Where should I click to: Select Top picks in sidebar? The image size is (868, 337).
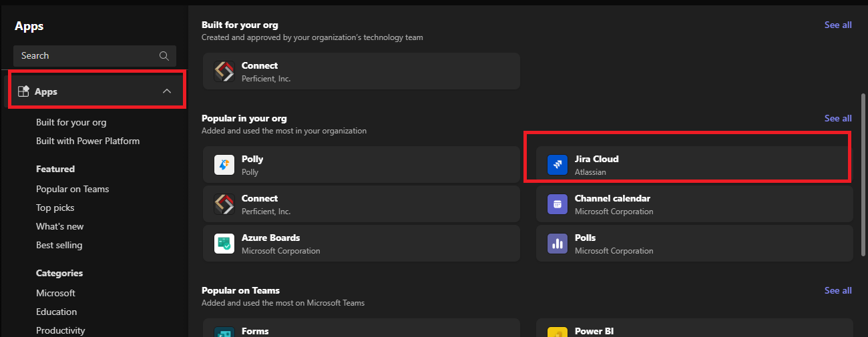(x=55, y=208)
